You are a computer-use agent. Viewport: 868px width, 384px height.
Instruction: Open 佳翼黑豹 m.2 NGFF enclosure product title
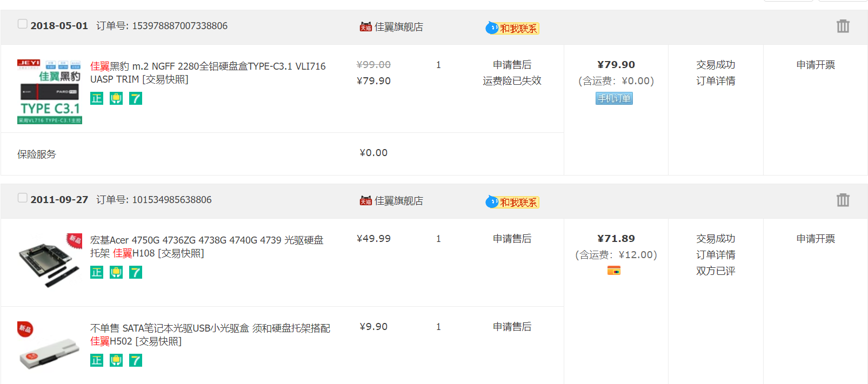point(208,72)
